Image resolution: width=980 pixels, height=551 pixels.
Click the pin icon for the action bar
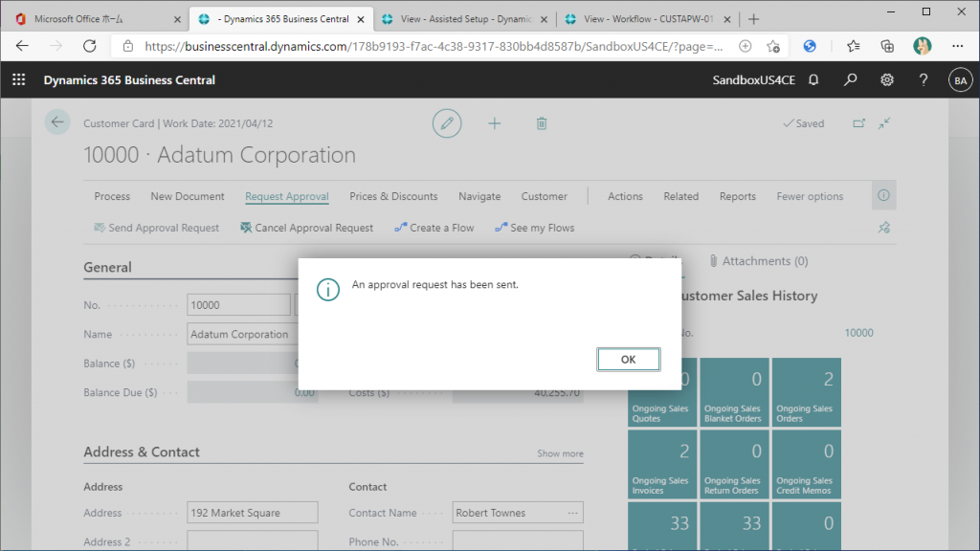pyautogui.click(x=883, y=228)
